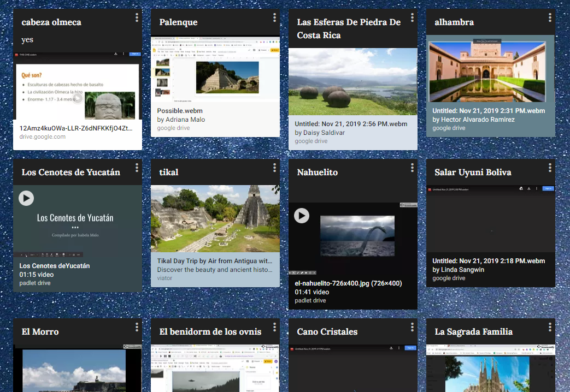Play the Nahuelito video
The image size is (570, 392).
[302, 216]
